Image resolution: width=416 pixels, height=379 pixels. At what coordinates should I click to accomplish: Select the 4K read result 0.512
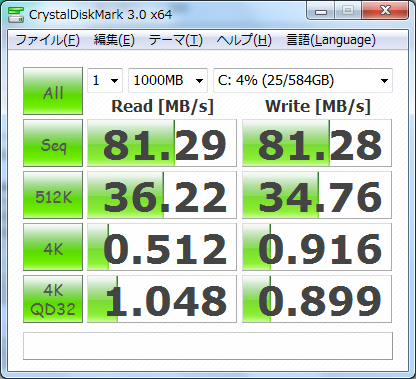(x=162, y=247)
